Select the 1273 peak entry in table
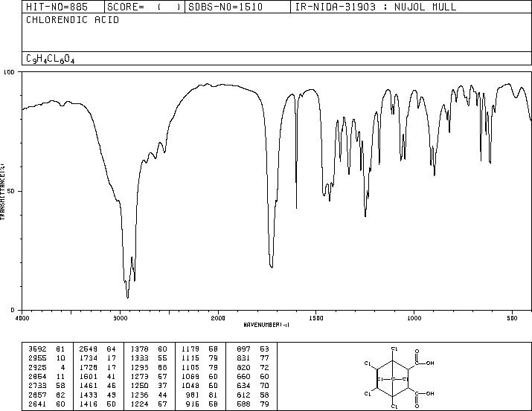Image resolution: width=532 pixels, height=411 pixels. point(149,376)
